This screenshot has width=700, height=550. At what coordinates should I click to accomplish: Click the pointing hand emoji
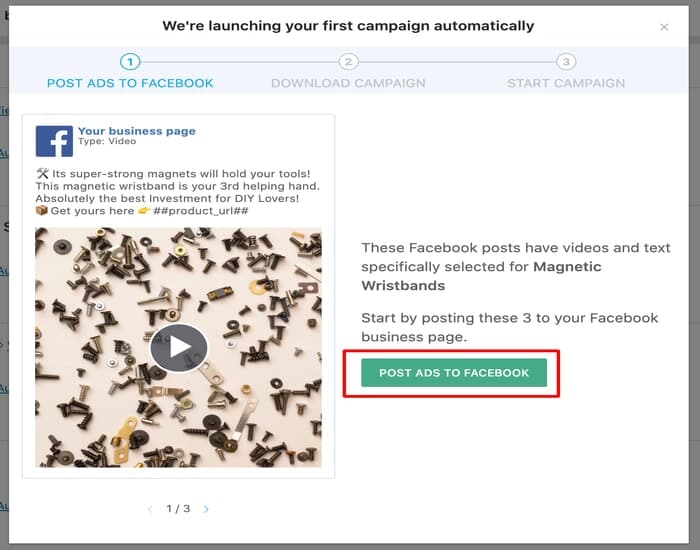click(x=144, y=210)
